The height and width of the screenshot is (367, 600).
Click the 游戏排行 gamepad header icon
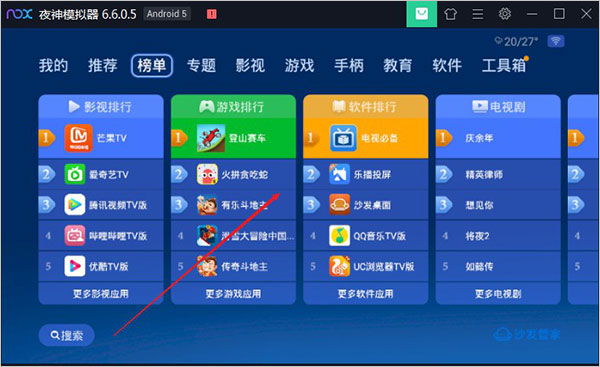tap(207, 106)
